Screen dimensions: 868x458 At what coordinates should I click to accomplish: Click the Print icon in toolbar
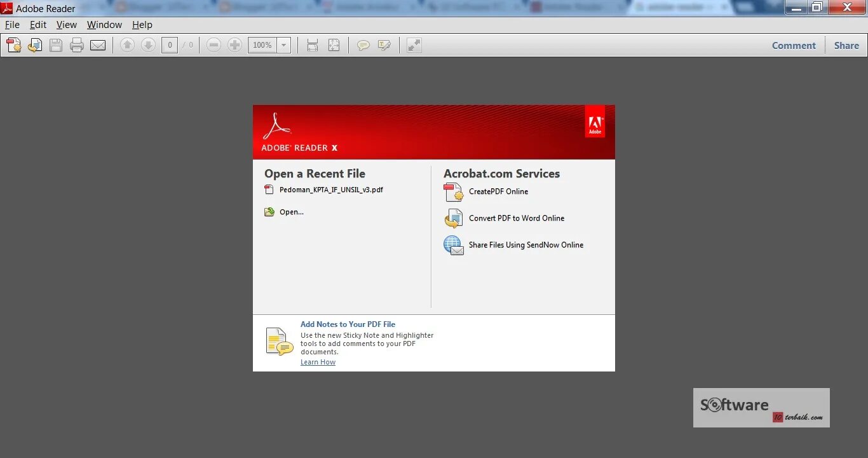(77, 45)
